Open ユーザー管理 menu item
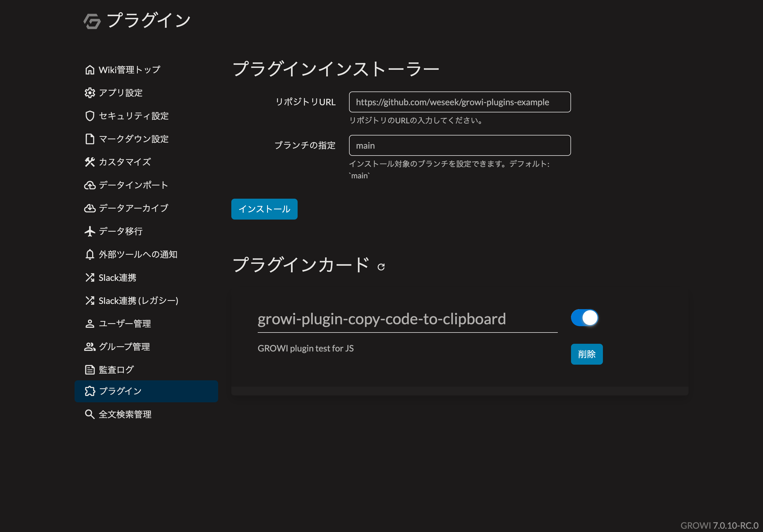 [x=125, y=323]
